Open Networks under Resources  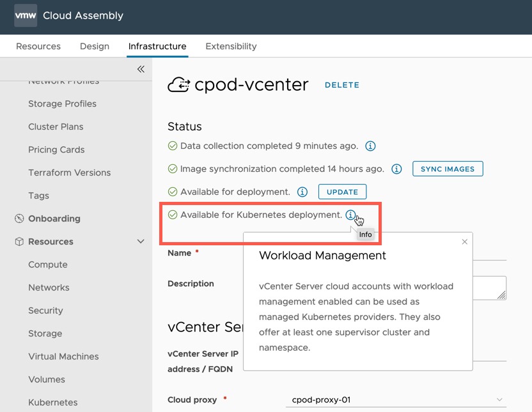click(x=49, y=287)
